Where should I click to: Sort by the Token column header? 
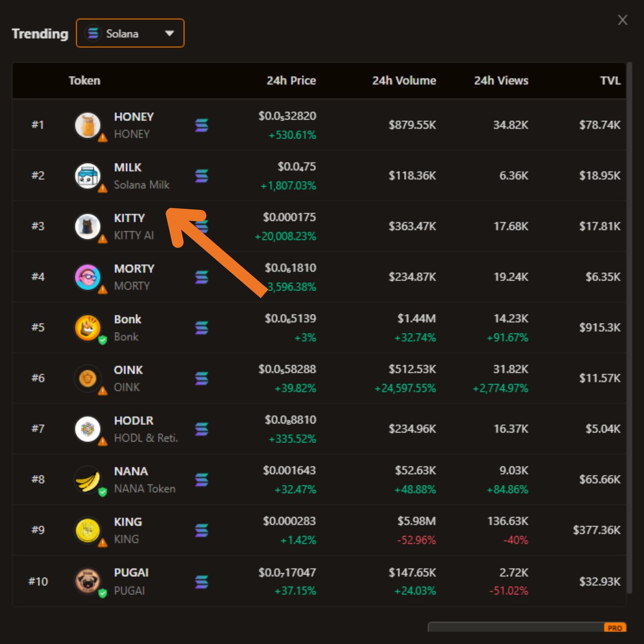(x=84, y=80)
